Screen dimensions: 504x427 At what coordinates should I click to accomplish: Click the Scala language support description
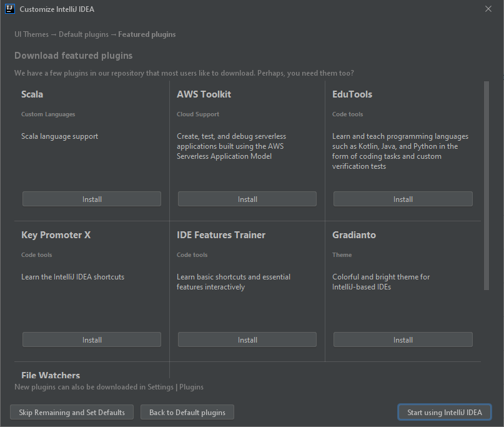pyautogui.click(x=59, y=136)
